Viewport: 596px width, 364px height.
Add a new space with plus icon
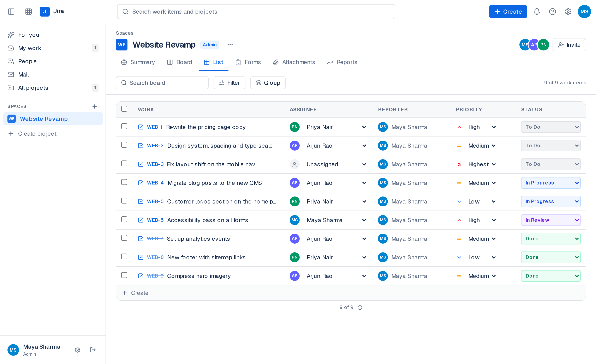tap(95, 106)
